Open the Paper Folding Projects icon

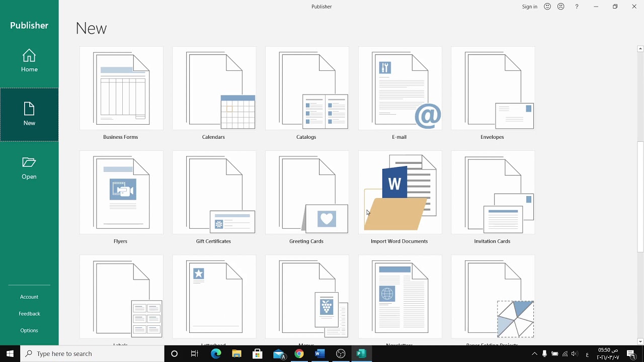click(x=493, y=297)
